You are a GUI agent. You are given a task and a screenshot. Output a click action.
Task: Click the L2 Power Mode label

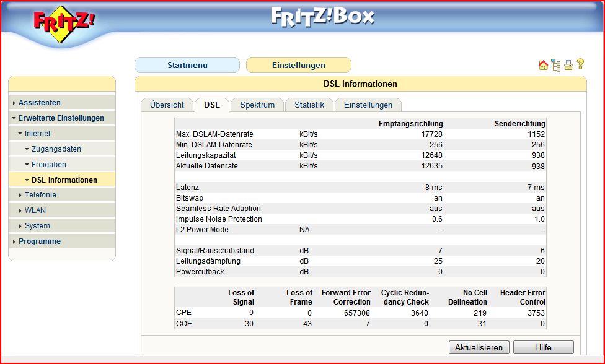[x=202, y=229]
